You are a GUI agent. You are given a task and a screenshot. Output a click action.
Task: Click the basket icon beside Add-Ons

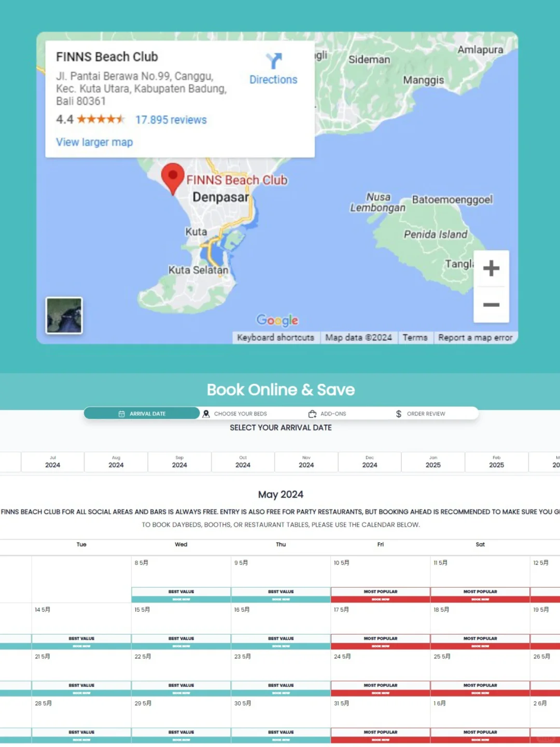[x=312, y=414]
